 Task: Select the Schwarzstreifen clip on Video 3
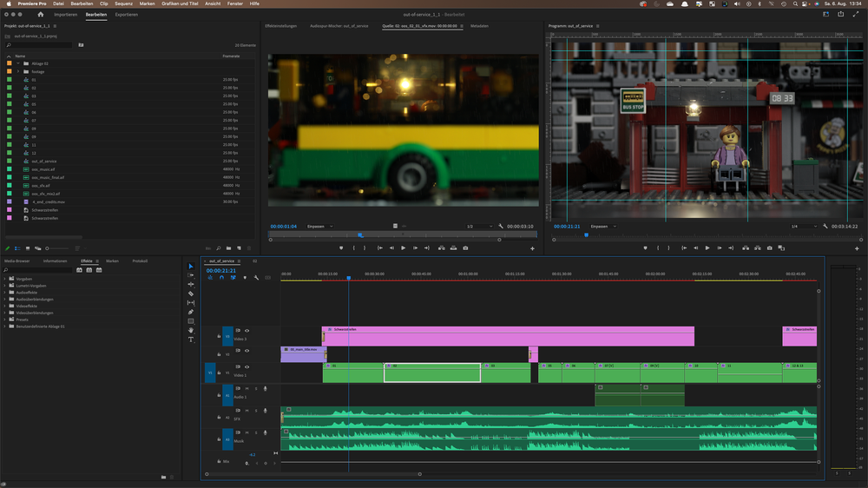[508, 336]
